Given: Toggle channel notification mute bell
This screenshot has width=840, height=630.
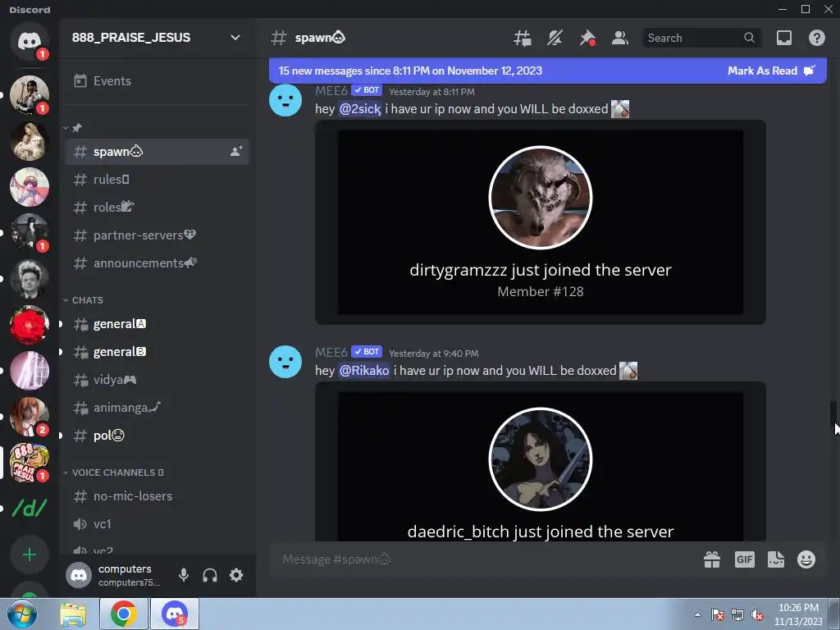Looking at the screenshot, I should pos(555,38).
